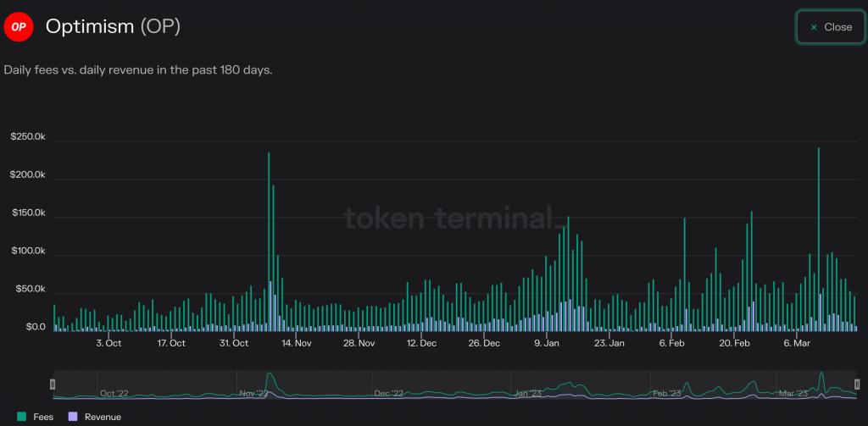
Task: Click the purple Revenue legend square
Action: [72, 417]
